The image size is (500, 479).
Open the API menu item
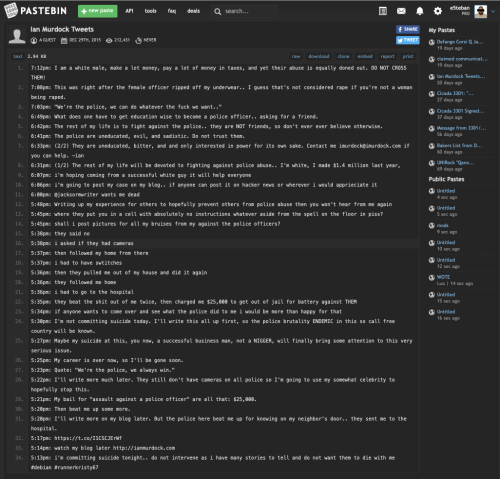(x=129, y=11)
